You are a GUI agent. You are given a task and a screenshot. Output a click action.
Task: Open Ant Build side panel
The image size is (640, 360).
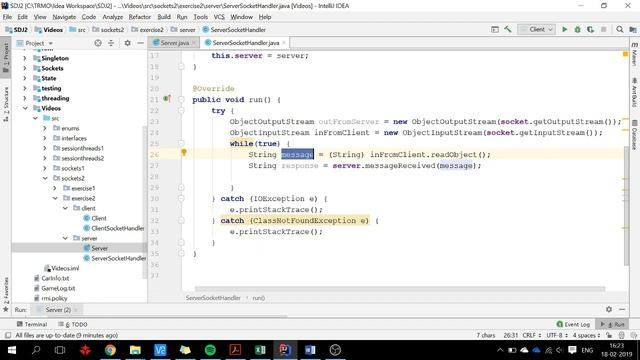point(634,93)
